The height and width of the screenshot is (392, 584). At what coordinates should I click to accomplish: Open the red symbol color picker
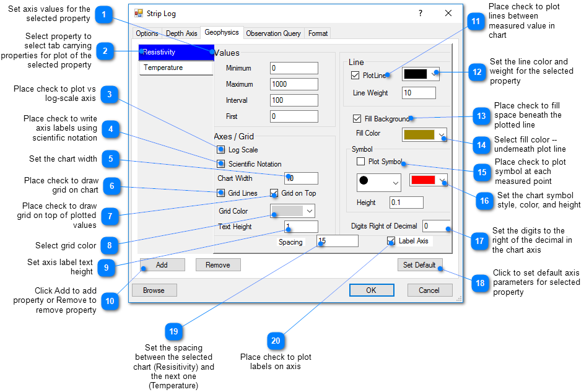426,180
